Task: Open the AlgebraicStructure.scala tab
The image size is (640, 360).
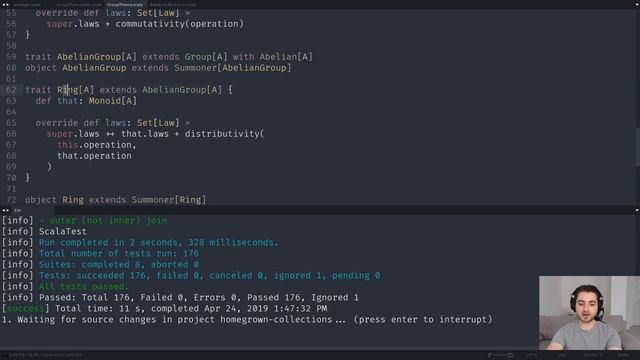Action: tap(173, 4)
